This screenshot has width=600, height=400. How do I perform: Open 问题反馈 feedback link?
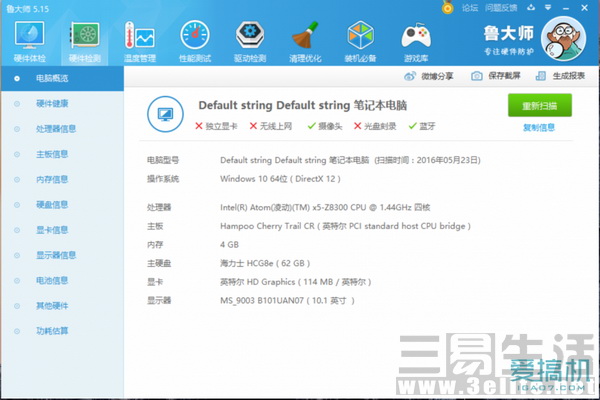(x=501, y=8)
